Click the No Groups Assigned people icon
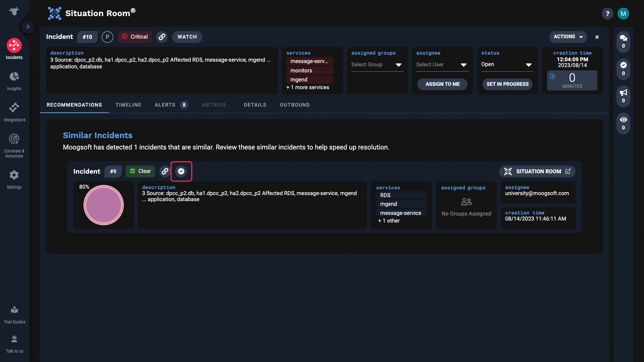This screenshot has height=362, width=644. (x=466, y=201)
